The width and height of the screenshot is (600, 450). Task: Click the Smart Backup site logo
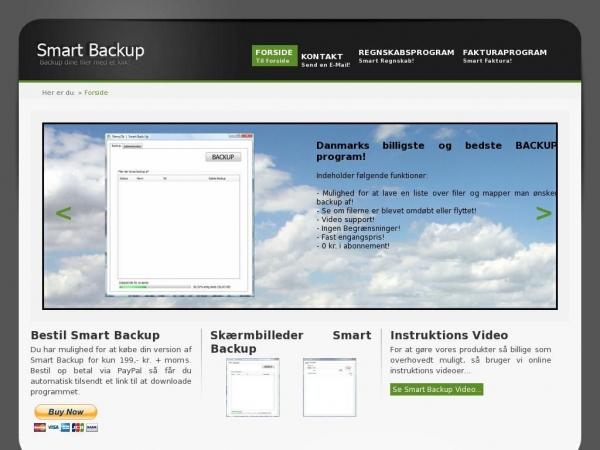[x=90, y=50]
